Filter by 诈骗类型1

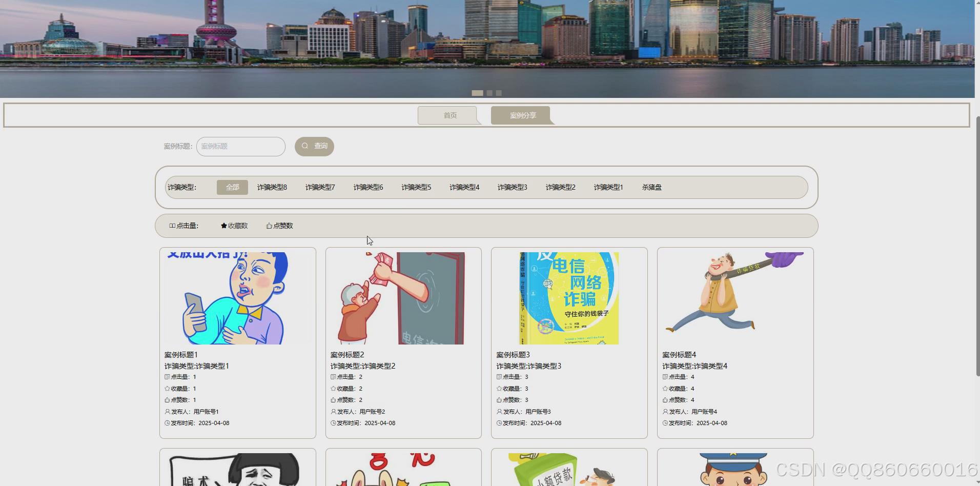click(608, 188)
